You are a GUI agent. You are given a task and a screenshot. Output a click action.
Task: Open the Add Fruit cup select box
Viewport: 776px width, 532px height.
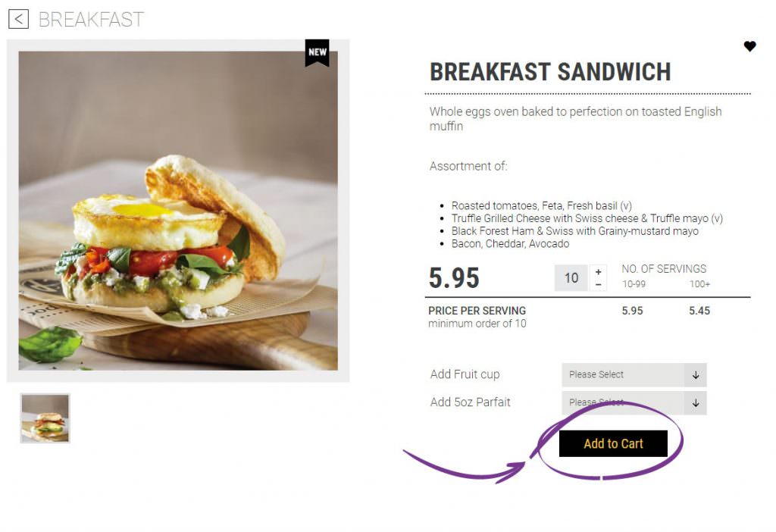point(634,375)
